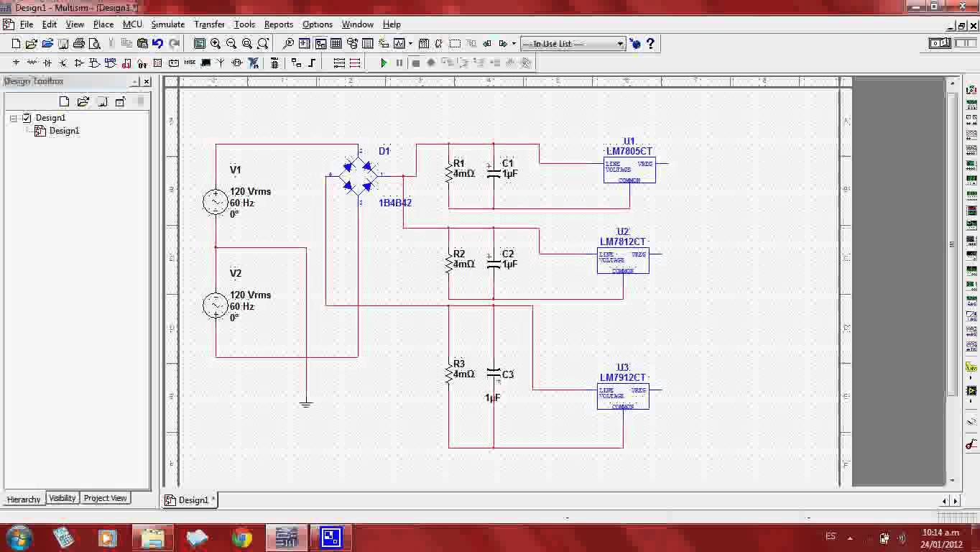Open File Explorer folder in taskbar
Viewport: 980px width, 552px height.
tap(153, 538)
